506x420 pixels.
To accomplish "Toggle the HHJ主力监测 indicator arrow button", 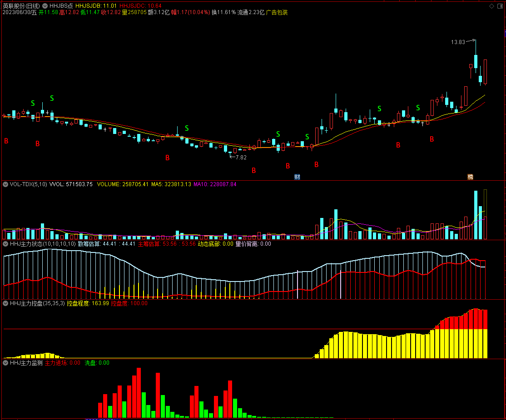I will pos(5,363).
